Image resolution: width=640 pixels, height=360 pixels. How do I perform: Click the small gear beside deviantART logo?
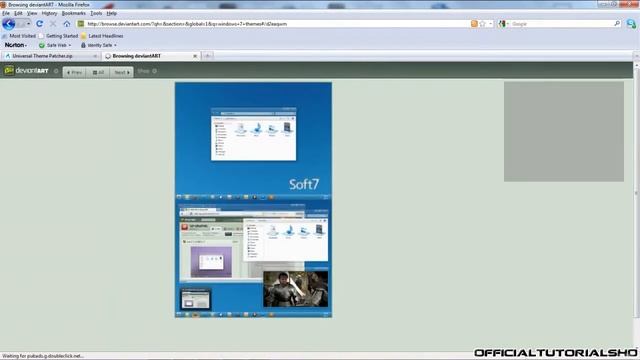click(56, 71)
